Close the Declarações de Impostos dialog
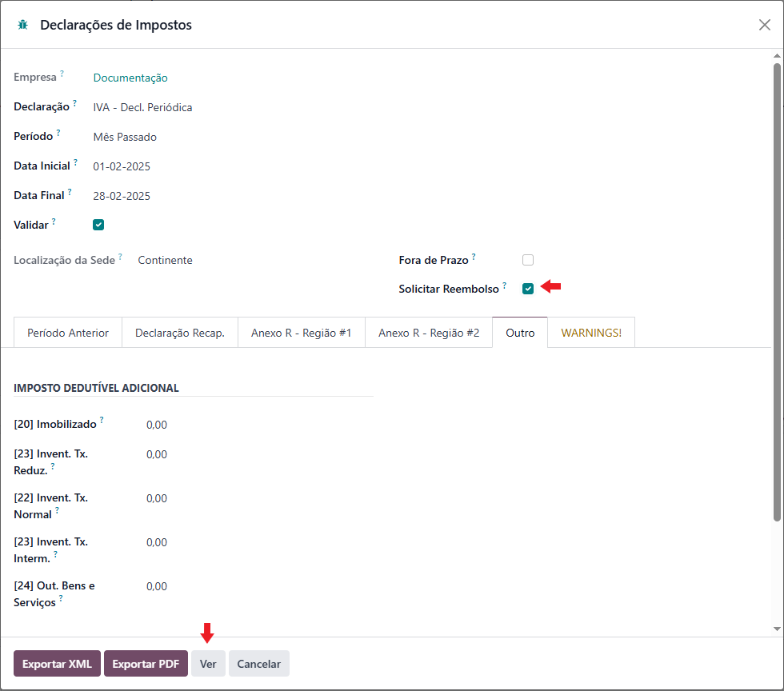784x691 pixels. 764,25
